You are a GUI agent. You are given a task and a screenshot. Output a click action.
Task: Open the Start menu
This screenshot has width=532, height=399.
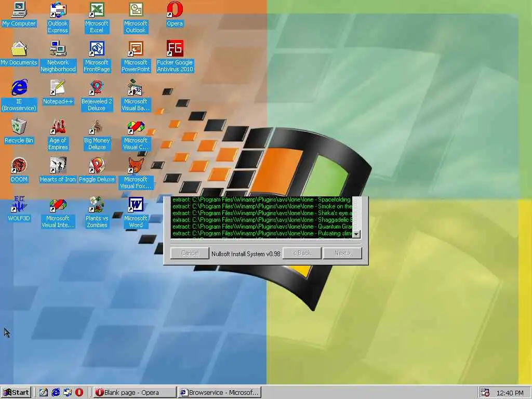(16, 392)
